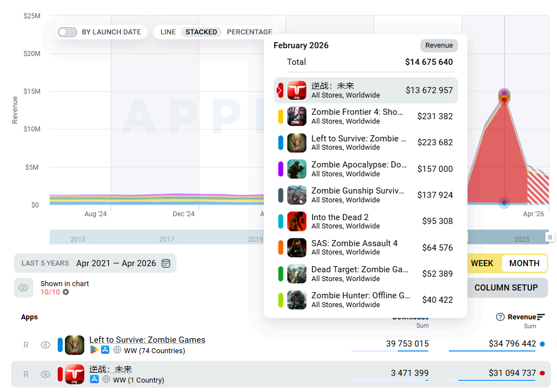Open the Revenue column sort icon
Image resolution: width=557 pixels, height=392 pixels.
coord(541,317)
